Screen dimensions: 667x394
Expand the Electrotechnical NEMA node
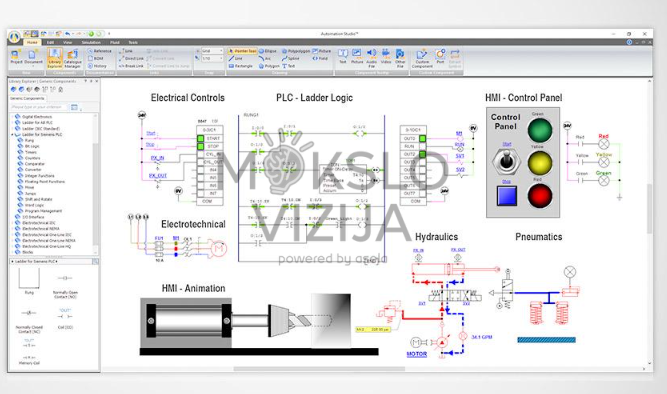[x=12, y=228]
